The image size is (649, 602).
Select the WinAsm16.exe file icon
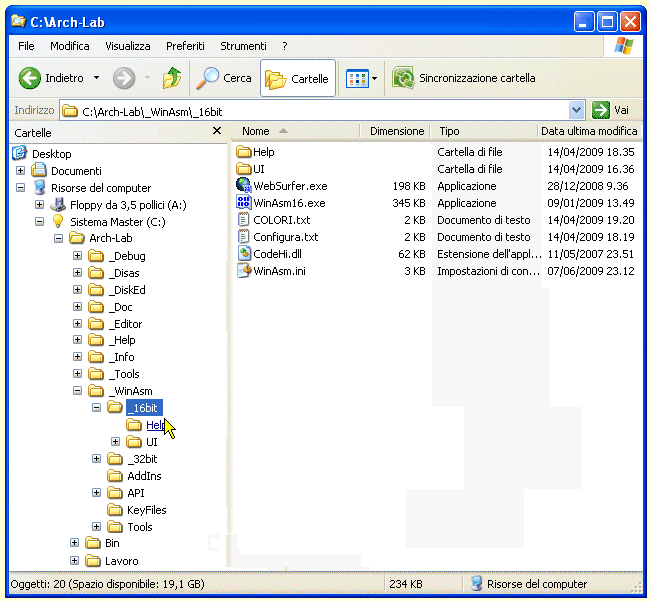point(244,202)
